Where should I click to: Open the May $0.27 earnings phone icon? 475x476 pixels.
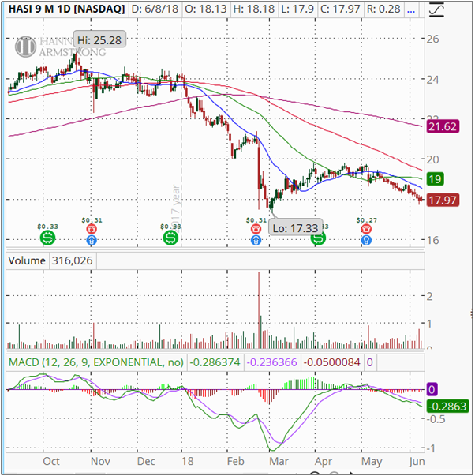point(366,229)
